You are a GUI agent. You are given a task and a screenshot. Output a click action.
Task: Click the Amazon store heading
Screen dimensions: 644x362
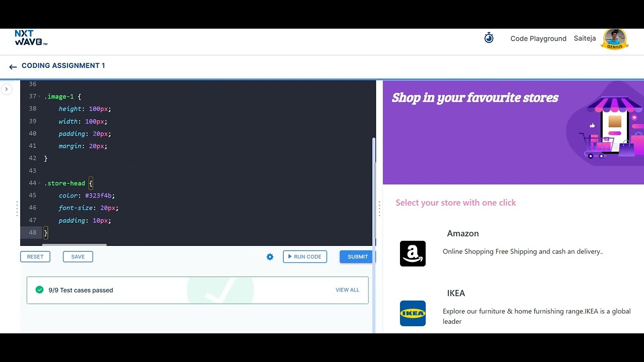pos(463,233)
